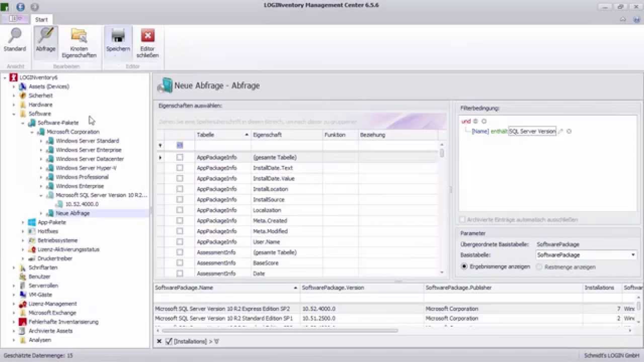Open the Start ribbon tab
Viewport: 644px width, 362px height.
coord(41,20)
